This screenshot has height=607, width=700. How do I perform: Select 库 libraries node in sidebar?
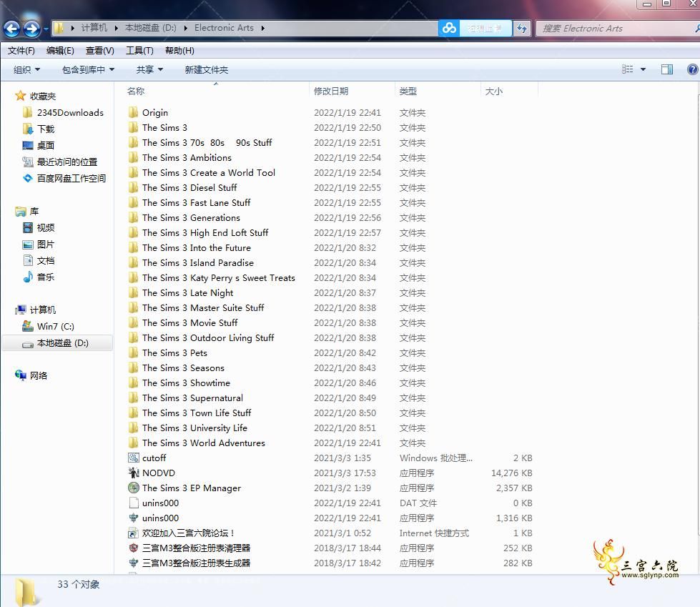click(34, 211)
